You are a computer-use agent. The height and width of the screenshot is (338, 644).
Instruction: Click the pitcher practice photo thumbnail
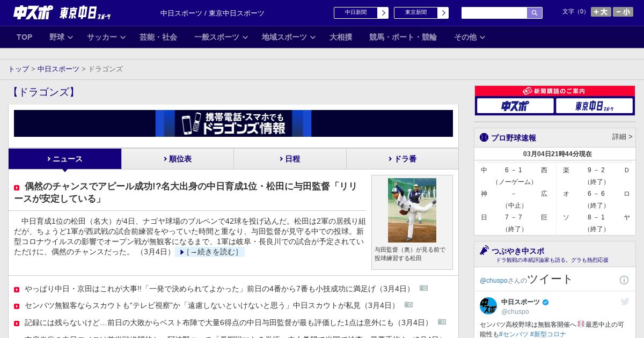[412, 210]
